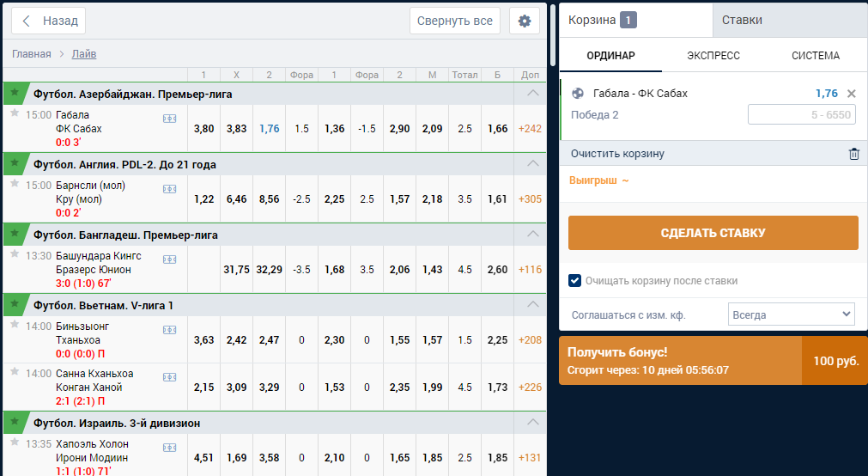Click the Корзина count badge 1
Image resolution: width=868 pixels, height=476 pixels.
click(628, 20)
